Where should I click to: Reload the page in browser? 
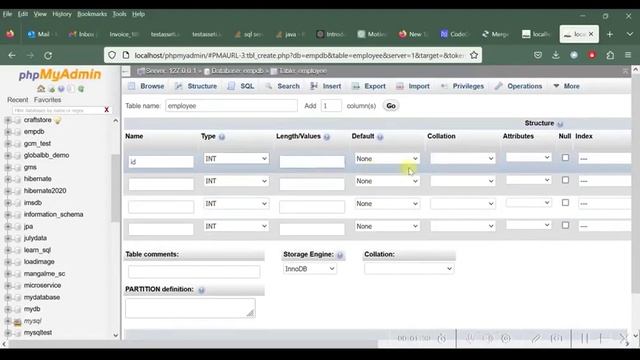(x=48, y=55)
